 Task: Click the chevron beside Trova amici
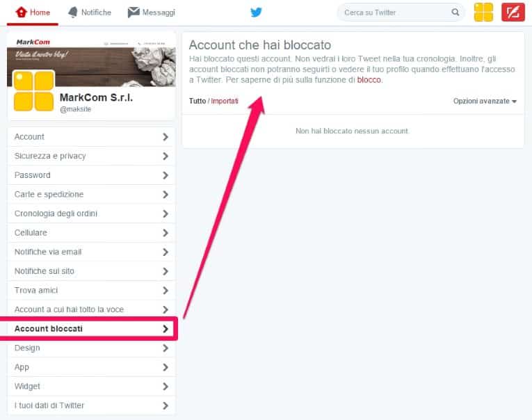pos(166,290)
